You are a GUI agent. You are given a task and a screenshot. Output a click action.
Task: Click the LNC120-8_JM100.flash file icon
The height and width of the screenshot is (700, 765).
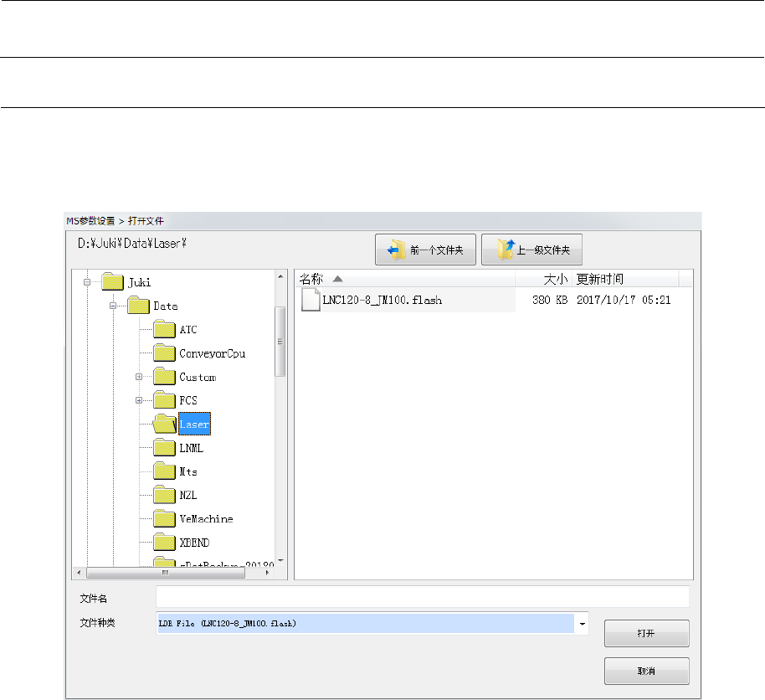[x=311, y=300]
